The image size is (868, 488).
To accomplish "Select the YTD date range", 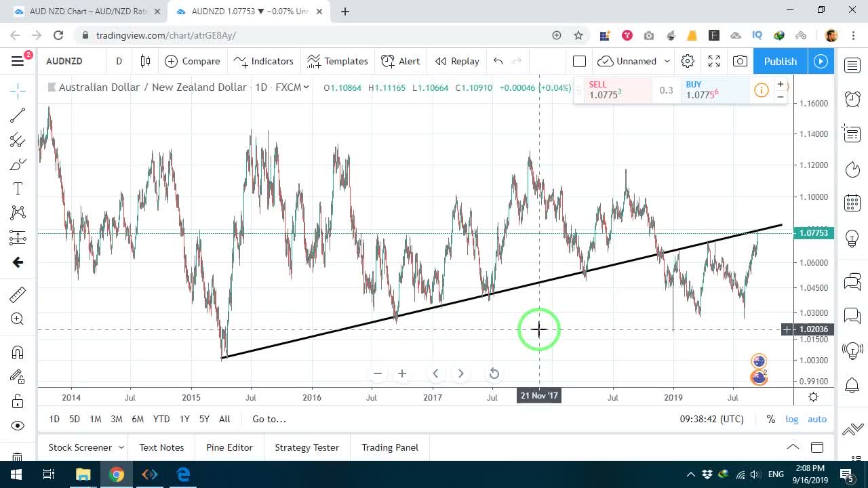I will [x=161, y=419].
